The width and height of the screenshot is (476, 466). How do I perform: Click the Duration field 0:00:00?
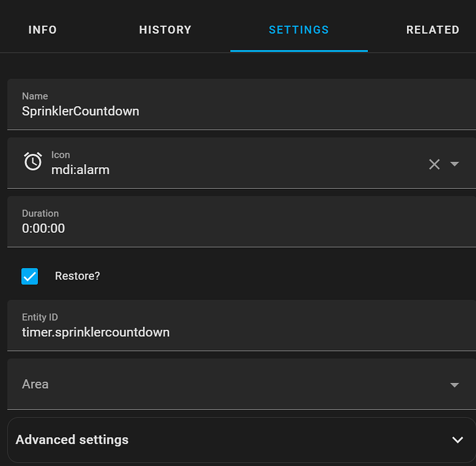(x=242, y=222)
